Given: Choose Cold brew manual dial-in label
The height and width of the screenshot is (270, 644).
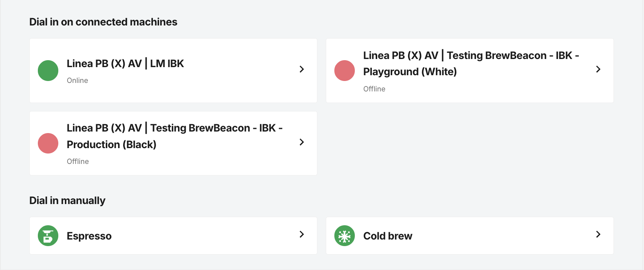Looking at the screenshot, I should pos(388,236).
